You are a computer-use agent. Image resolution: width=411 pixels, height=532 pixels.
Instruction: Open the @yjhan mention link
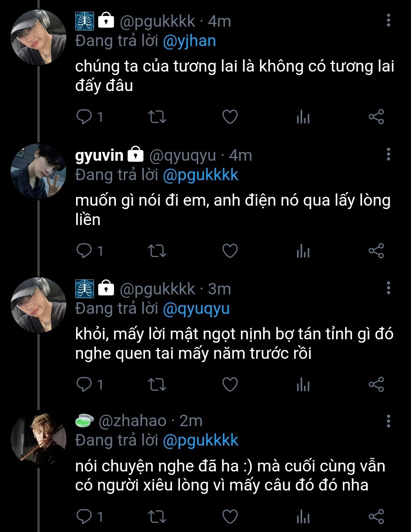pos(189,41)
